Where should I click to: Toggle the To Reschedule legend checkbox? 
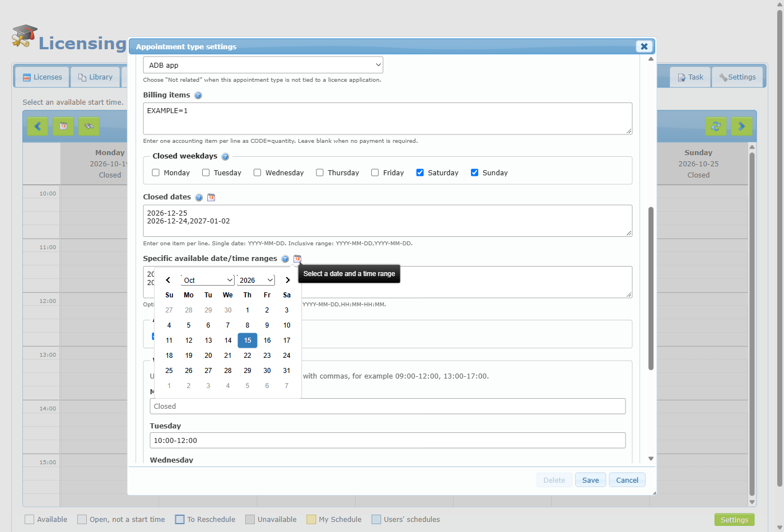[180, 520]
